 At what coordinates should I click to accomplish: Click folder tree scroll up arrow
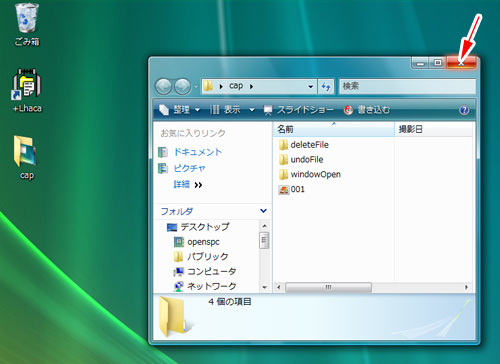[x=265, y=226]
